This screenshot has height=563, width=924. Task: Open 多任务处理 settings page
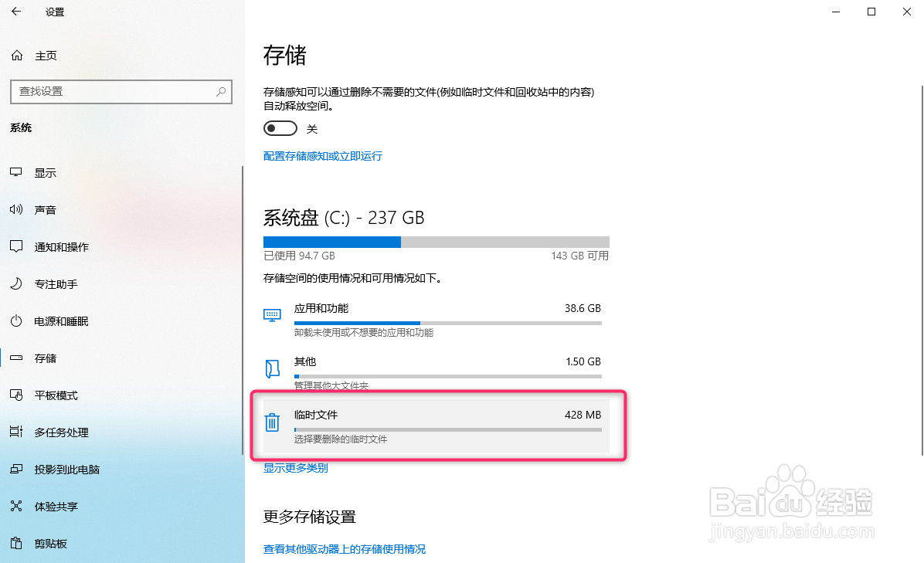coord(61,432)
